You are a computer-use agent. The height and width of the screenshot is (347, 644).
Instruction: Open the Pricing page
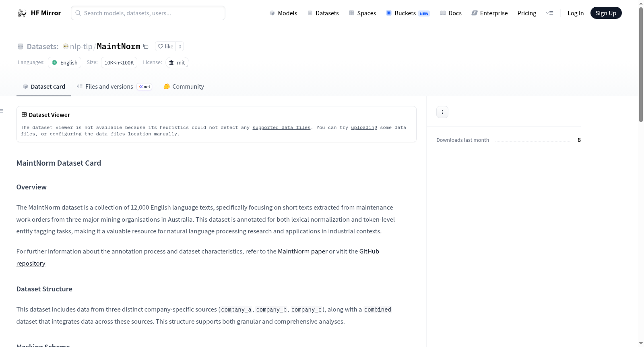coord(527,13)
